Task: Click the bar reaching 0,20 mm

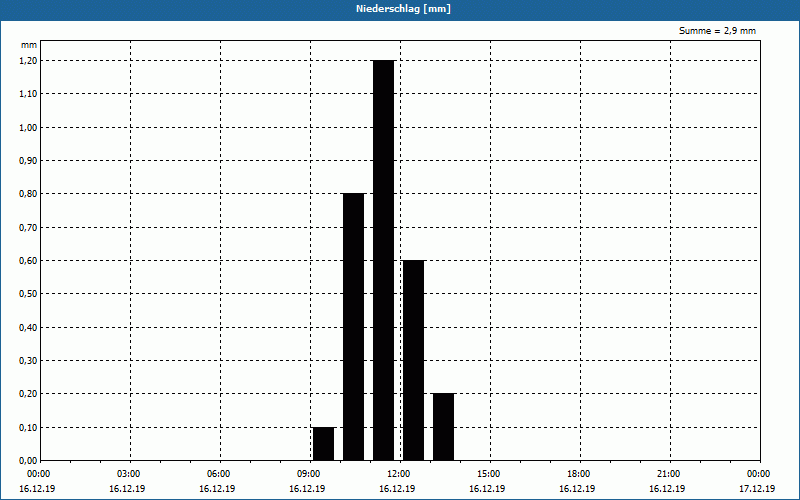Action: tap(443, 427)
